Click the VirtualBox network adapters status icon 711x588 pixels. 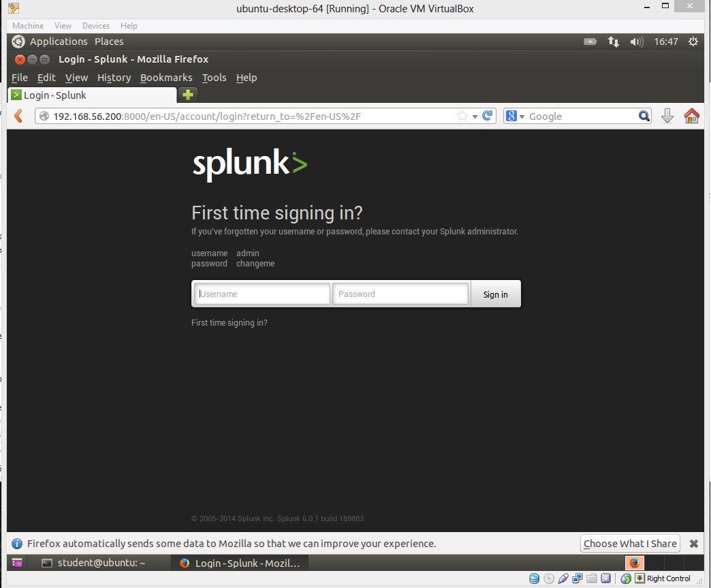(578, 578)
